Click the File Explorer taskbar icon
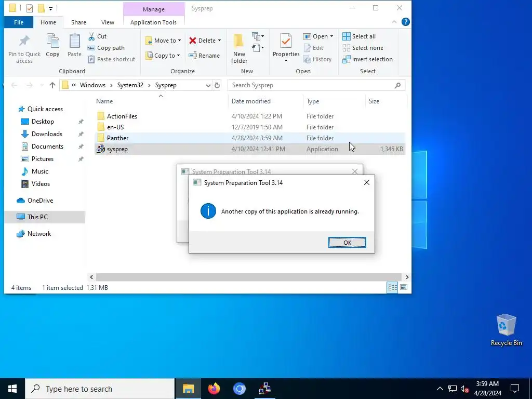Image resolution: width=532 pixels, height=399 pixels. coord(188,389)
